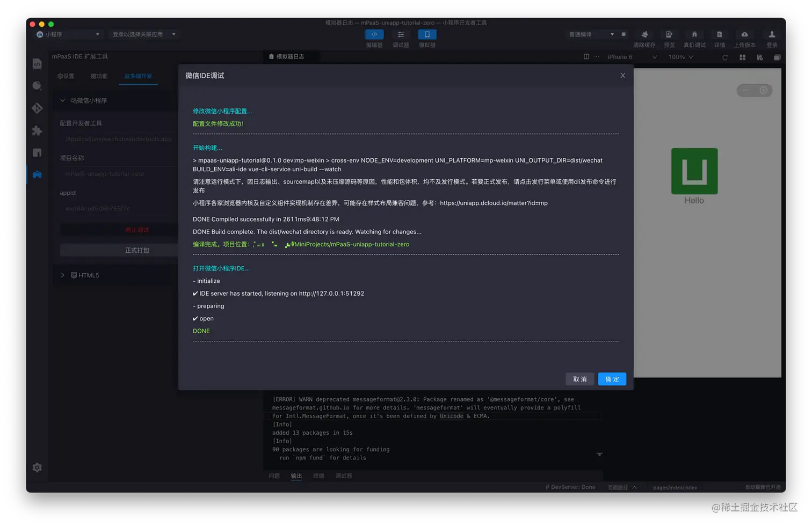The width and height of the screenshot is (812, 527).
Task: Switch to the 终端 bottom panel tab
Action: (x=318, y=476)
